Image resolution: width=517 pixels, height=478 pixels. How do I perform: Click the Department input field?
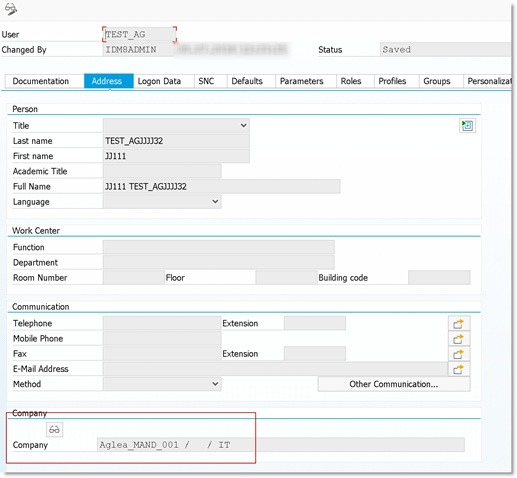coord(219,263)
